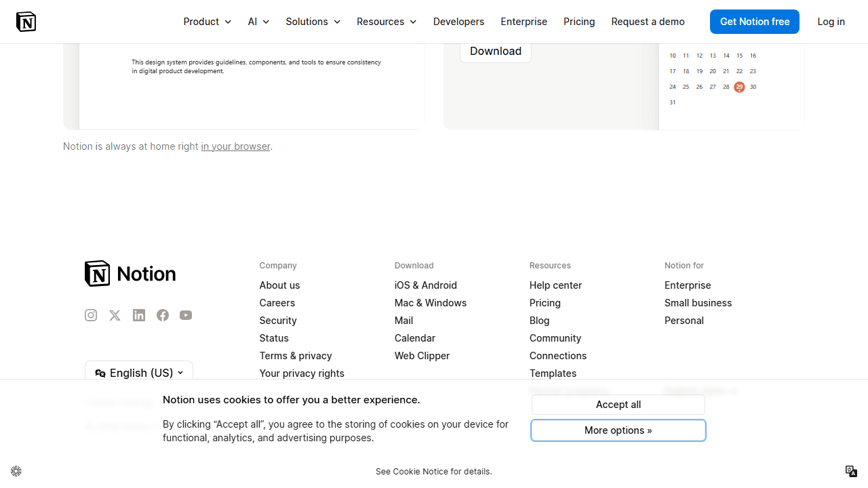868x488 pixels.
Task: Open More options for cookies
Action: click(618, 430)
